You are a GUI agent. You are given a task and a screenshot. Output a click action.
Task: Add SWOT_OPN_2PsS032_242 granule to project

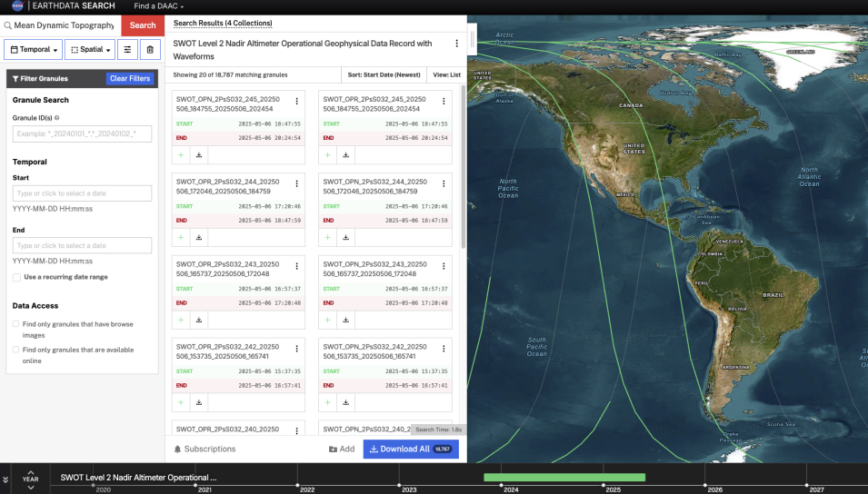tap(328, 402)
